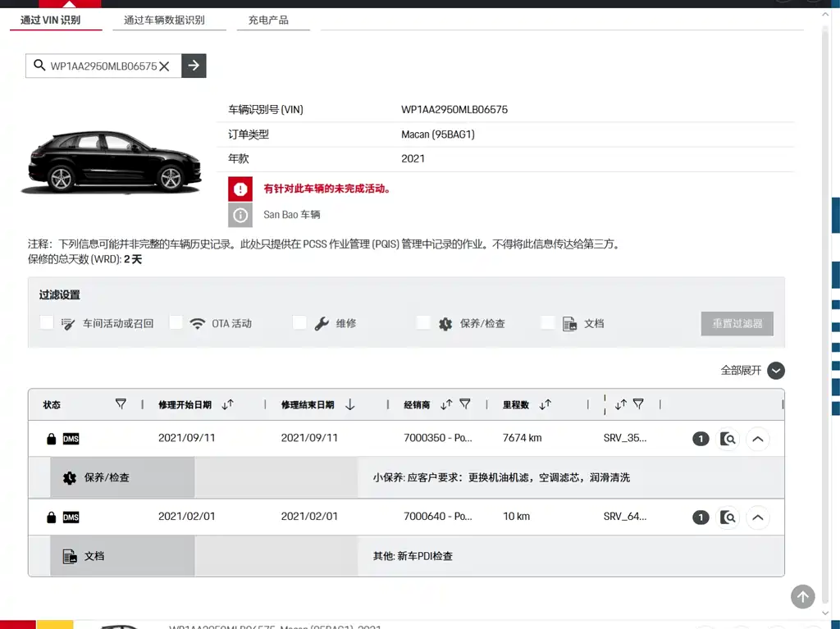This screenshot has width=840, height=629.
Task: Tick the 车间活动或召回 filter checkbox
Action: click(x=47, y=322)
